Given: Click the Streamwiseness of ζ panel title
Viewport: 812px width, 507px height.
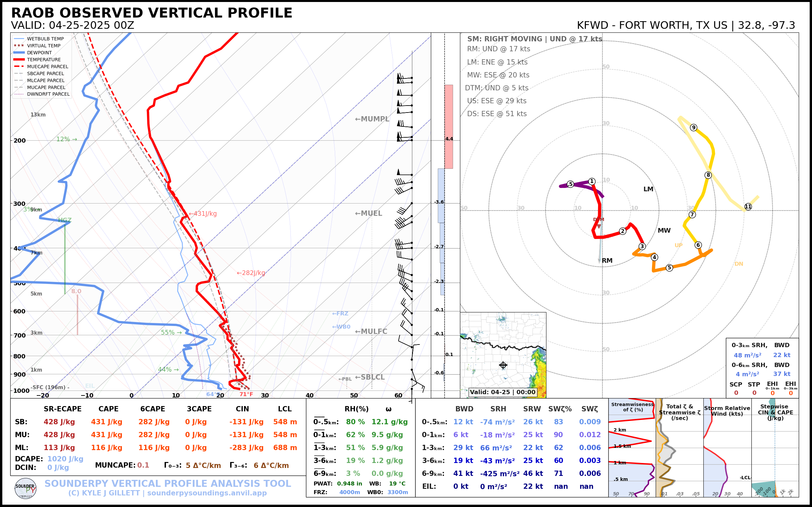Looking at the screenshot, I should pos(632,407).
